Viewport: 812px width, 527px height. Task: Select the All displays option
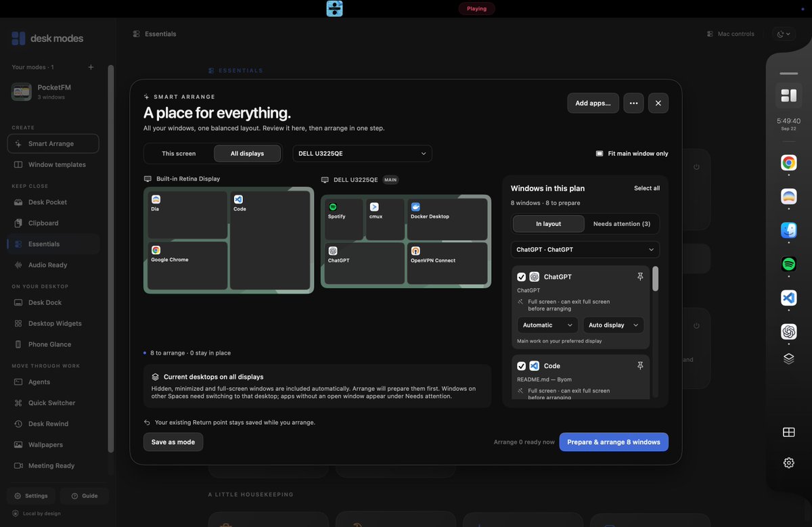pyautogui.click(x=247, y=154)
